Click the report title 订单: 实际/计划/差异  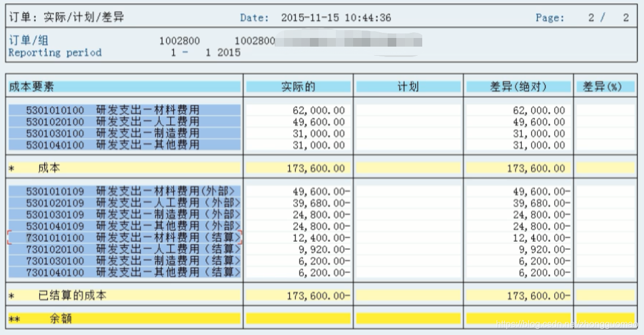67,17
